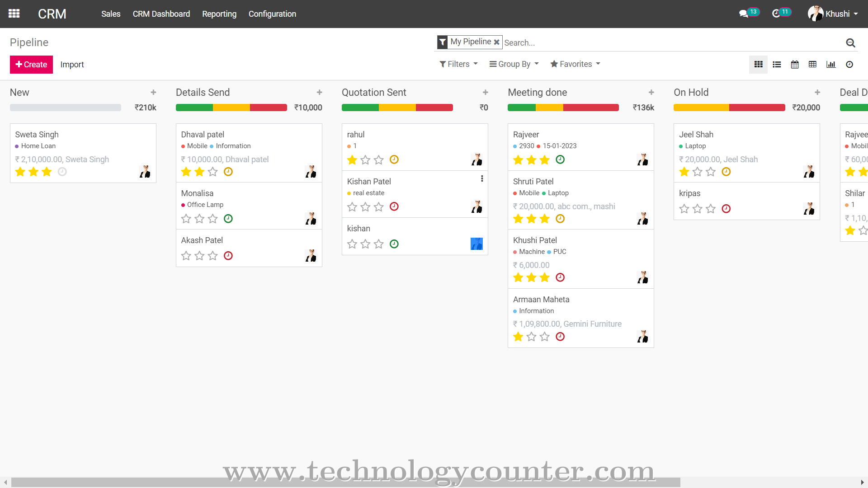Click the user avatar on Monalisa card

click(311, 219)
